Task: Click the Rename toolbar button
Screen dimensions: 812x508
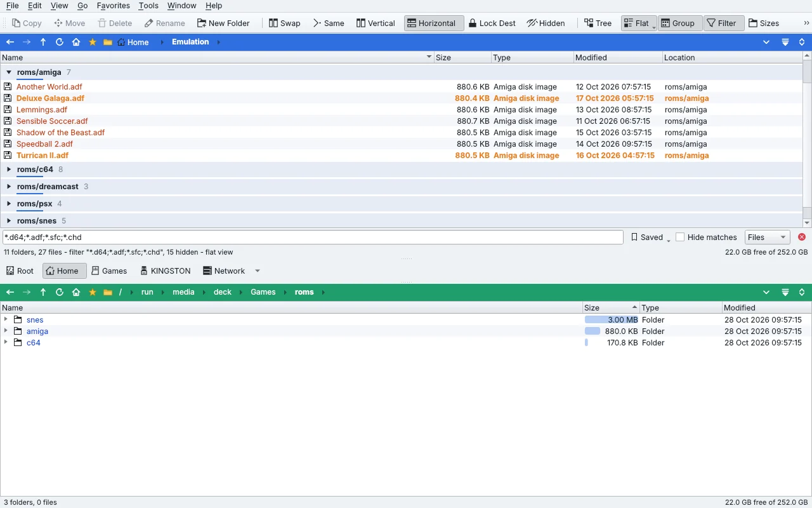Action: click(165, 23)
